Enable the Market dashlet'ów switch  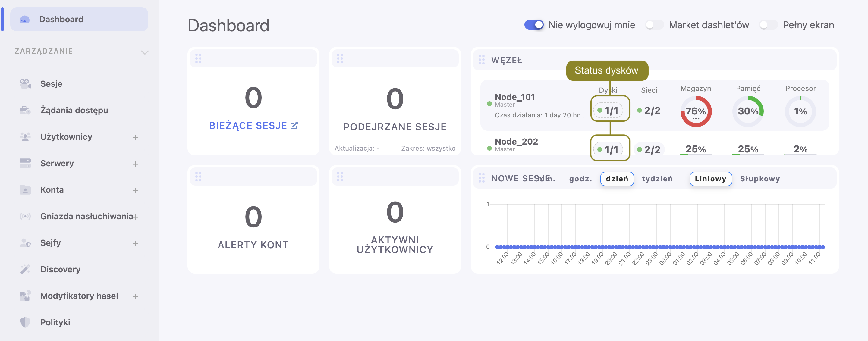coord(654,25)
